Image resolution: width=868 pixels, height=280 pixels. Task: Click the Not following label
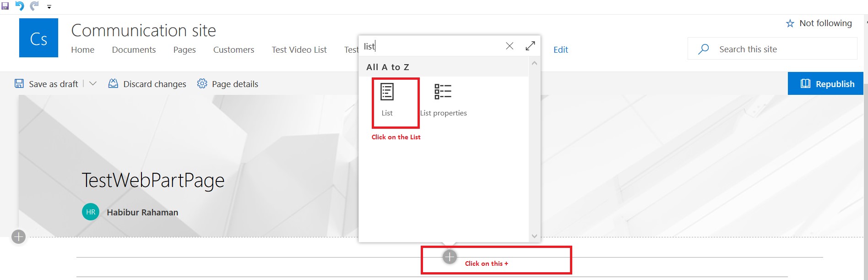(825, 23)
